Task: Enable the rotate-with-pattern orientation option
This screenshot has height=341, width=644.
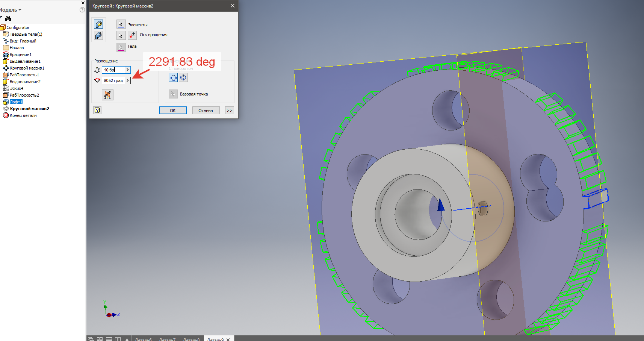Action: (x=173, y=77)
